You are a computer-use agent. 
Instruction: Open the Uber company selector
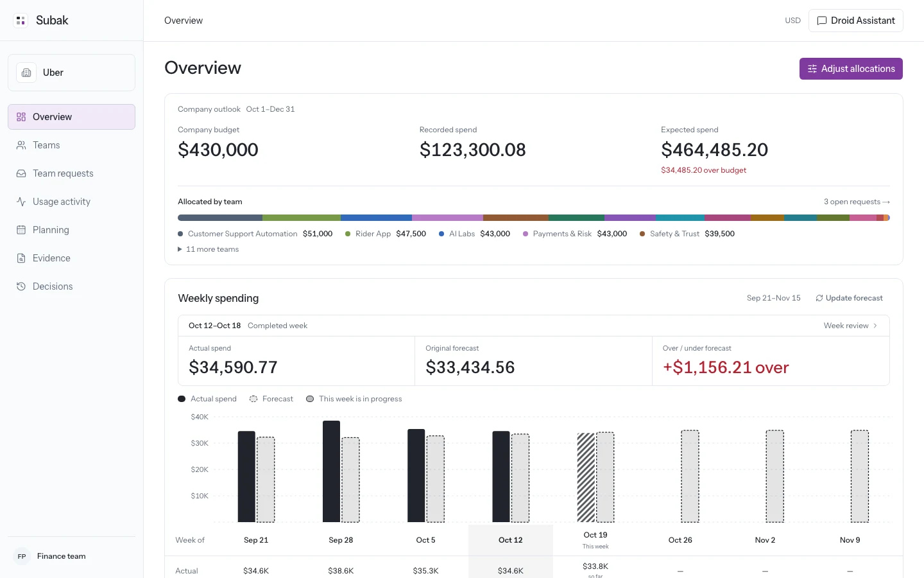71,73
